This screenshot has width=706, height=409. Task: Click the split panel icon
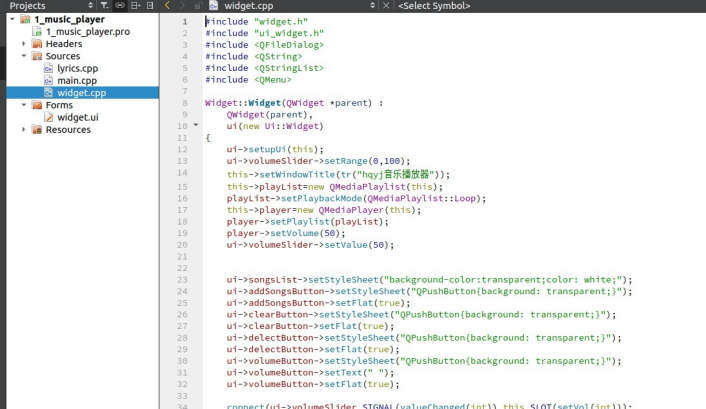click(135, 5)
